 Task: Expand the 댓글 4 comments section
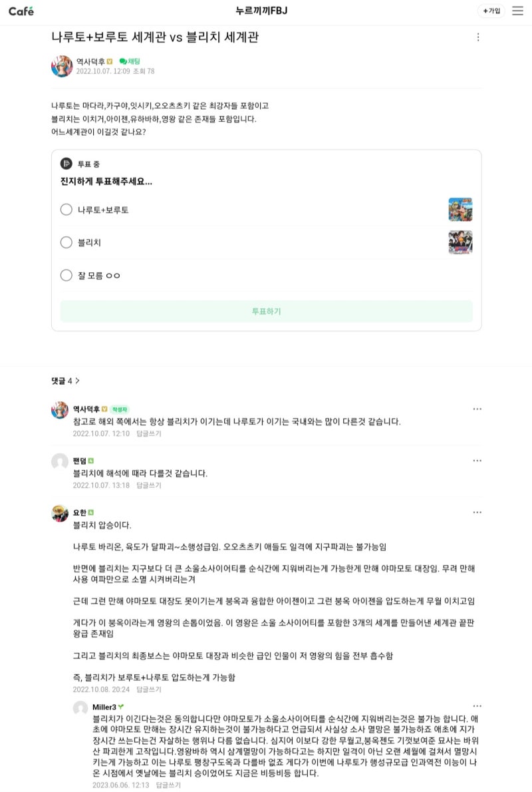[65, 381]
